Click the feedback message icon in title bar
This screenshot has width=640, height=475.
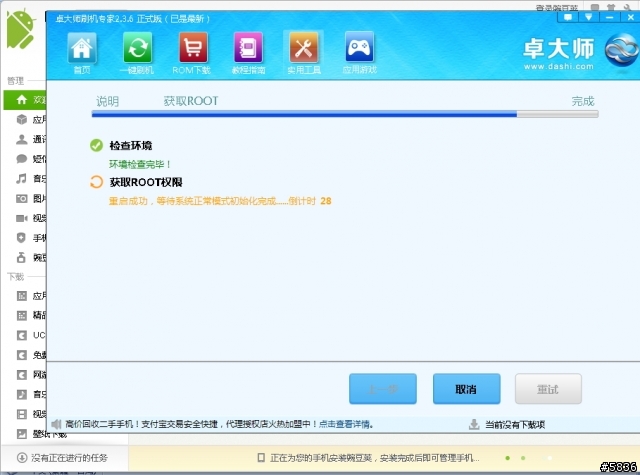567,17
